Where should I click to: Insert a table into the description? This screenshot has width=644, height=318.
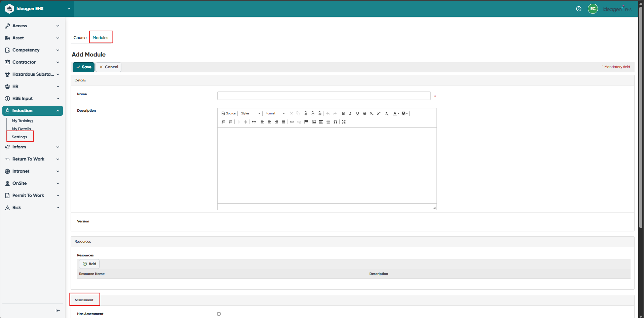321,122
